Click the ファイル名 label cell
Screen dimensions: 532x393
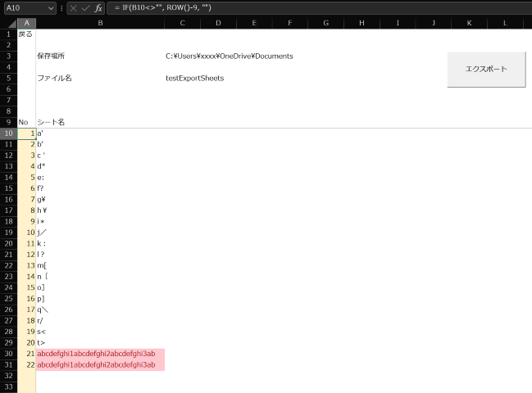pos(100,79)
